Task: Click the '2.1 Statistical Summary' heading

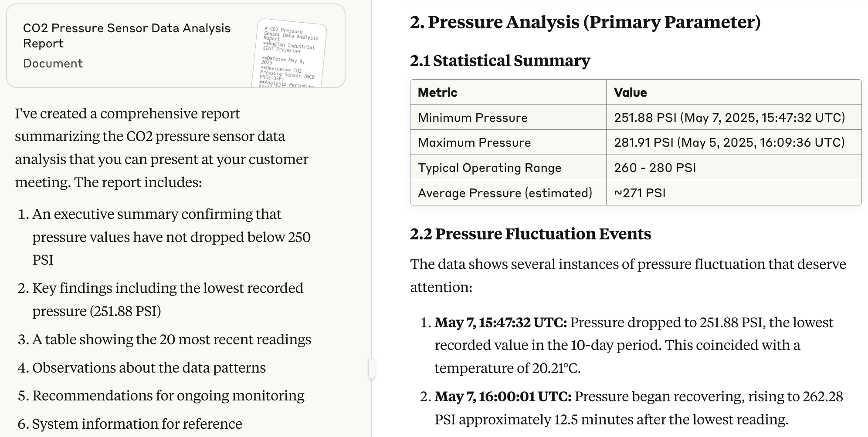Action: (x=500, y=61)
